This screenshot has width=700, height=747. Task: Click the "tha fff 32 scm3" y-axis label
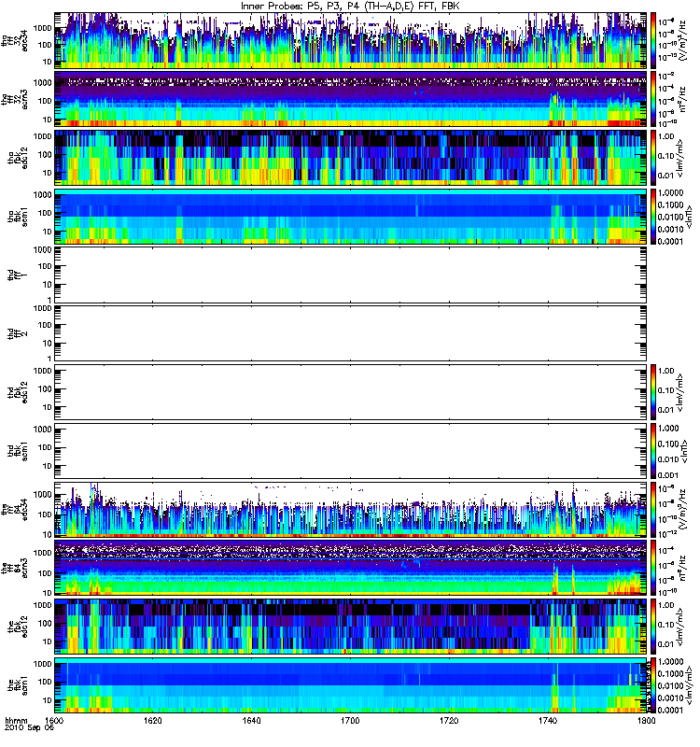15,99
